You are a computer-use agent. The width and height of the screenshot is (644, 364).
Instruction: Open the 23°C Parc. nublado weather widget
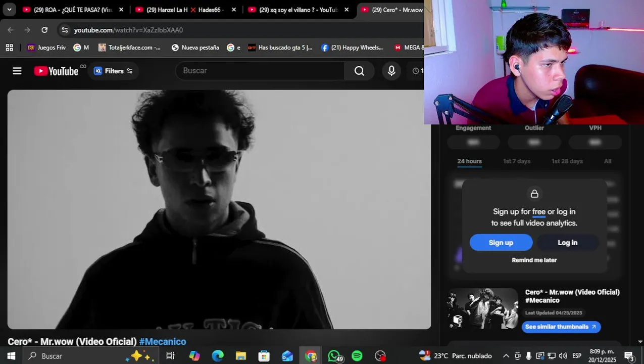pos(455,356)
